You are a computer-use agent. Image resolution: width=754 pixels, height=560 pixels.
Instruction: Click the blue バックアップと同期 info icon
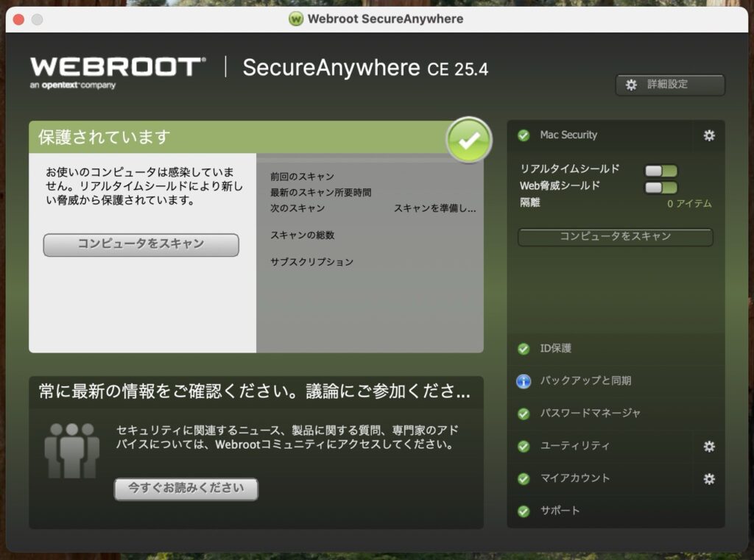(524, 380)
